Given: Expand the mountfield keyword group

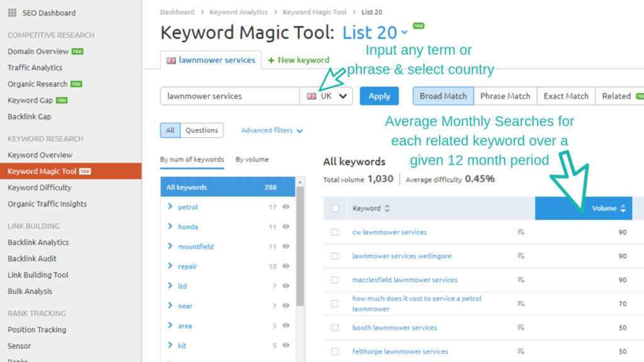Looking at the screenshot, I should [170, 246].
